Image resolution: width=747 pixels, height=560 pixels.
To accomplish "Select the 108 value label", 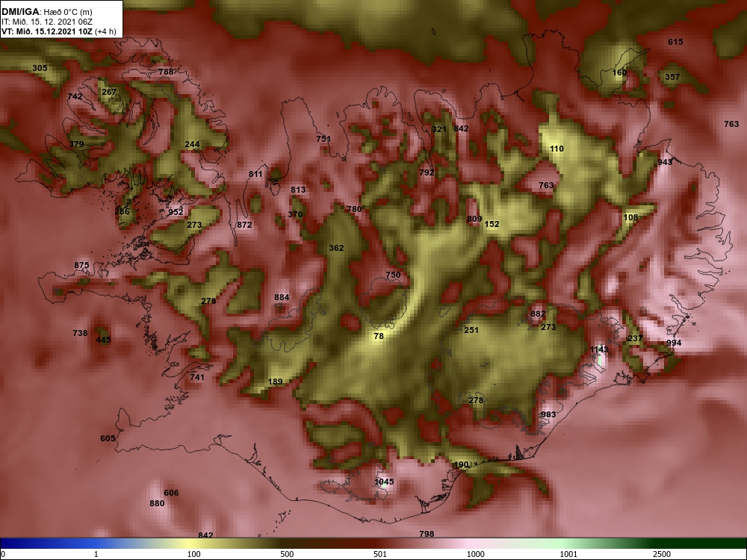I will coord(630,217).
